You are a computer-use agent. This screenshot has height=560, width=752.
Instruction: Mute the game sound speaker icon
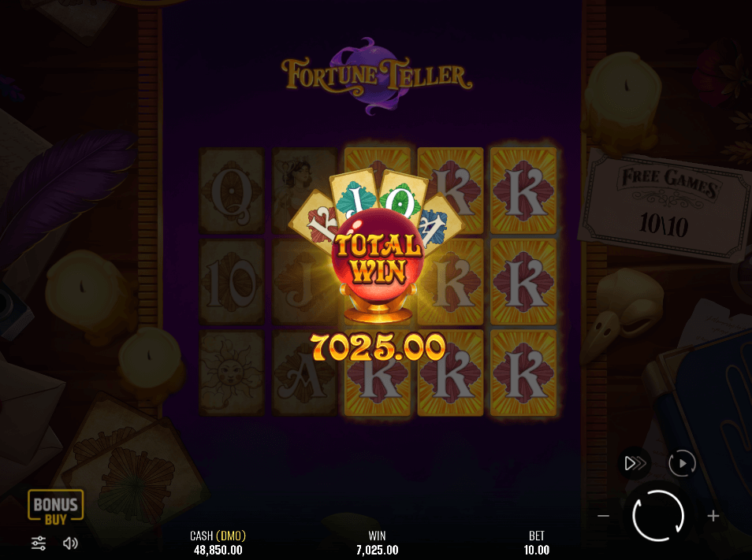(70, 543)
